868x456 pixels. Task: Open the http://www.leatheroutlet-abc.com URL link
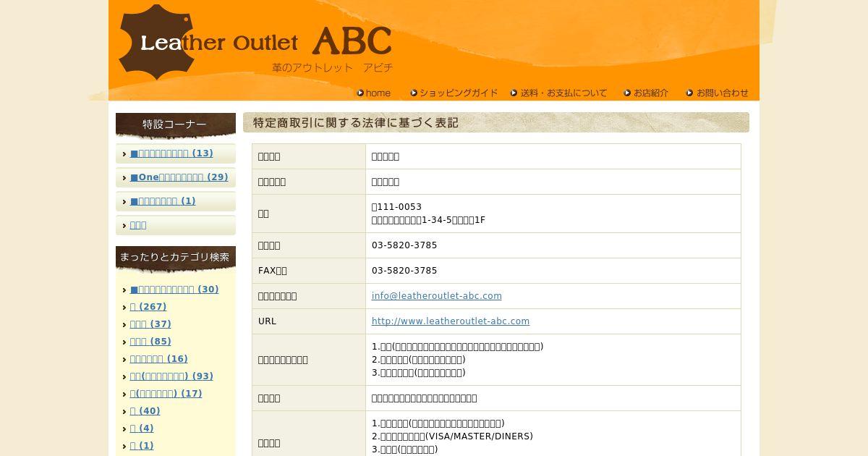point(451,321)
